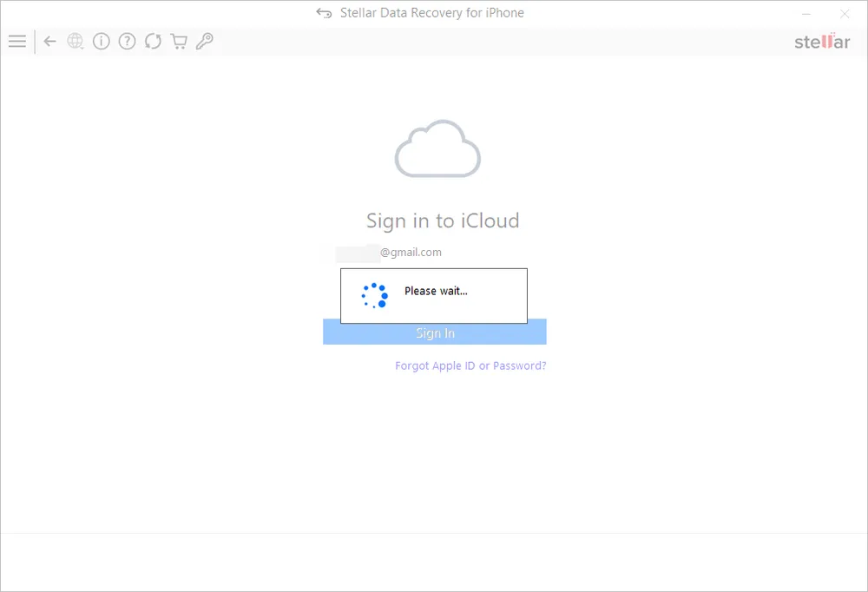Open the globe language icon
The height and width of the screenshot is (592, 868).
[76, 41]
